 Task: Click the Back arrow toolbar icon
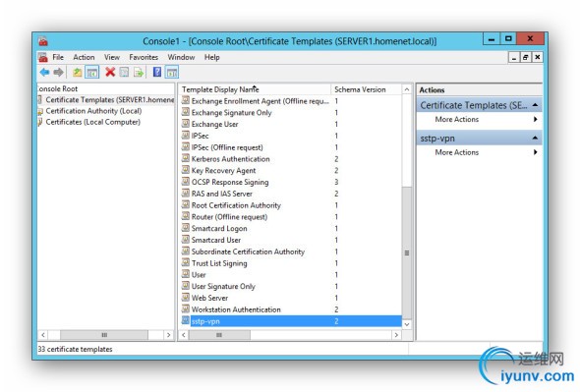(44, 72)
